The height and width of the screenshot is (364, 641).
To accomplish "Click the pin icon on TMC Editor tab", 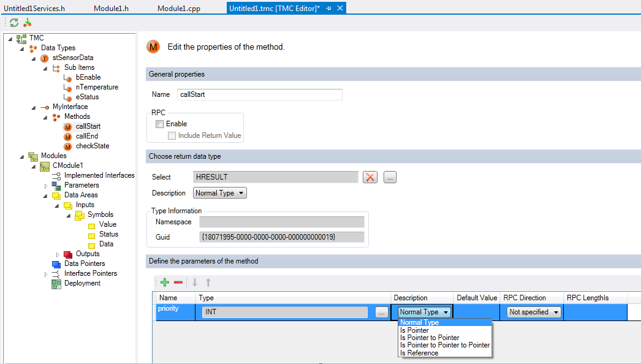I will pos(328,8).
